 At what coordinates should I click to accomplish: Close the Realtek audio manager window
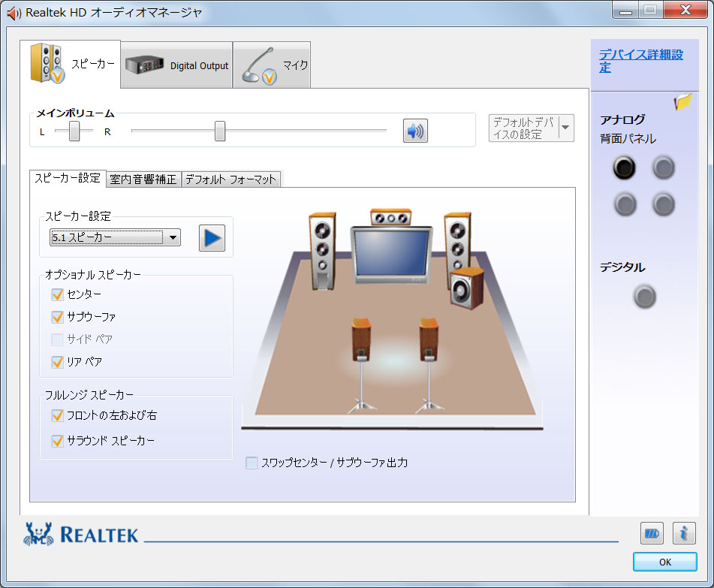click(x=685, y=10)
